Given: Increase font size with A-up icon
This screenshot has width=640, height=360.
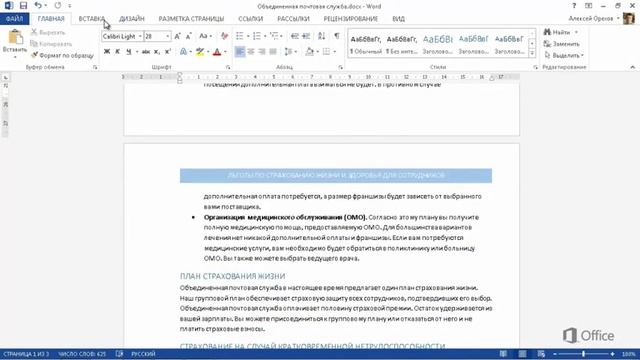Looking at the screenshot, I should point(178,36).
